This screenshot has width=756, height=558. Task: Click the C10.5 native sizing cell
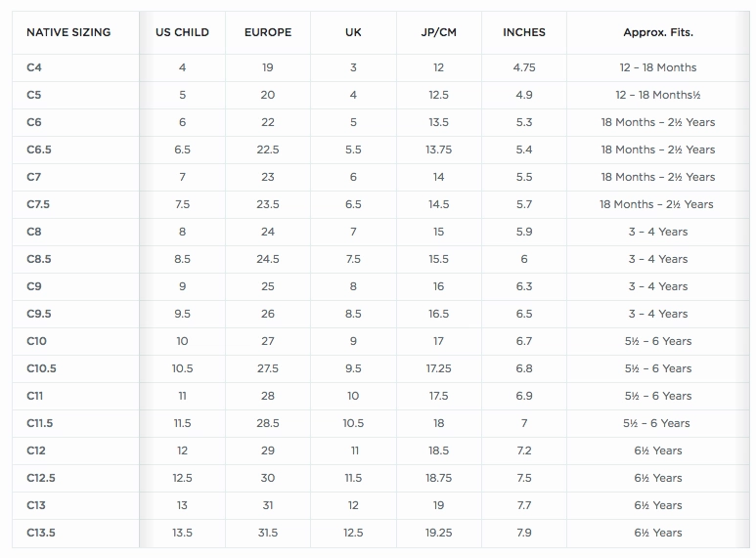tap(42, 368)
